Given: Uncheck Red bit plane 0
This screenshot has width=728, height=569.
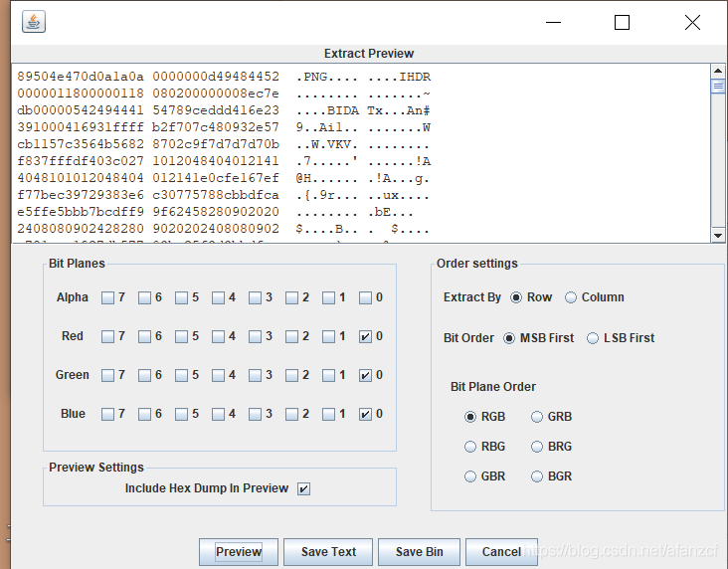Looking at the screenshot, I should pyautogui.click(x=365, y=336).
